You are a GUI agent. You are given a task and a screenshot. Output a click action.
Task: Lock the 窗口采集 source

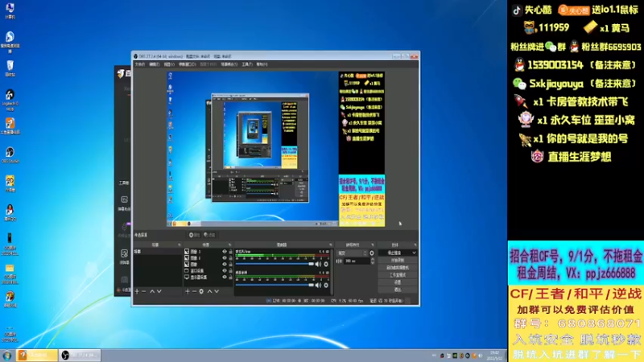coord(231,270)
